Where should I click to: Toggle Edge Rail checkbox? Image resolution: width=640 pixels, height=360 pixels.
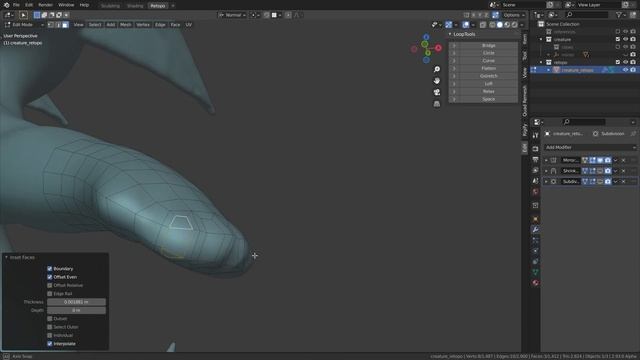[x=50, y=293]
